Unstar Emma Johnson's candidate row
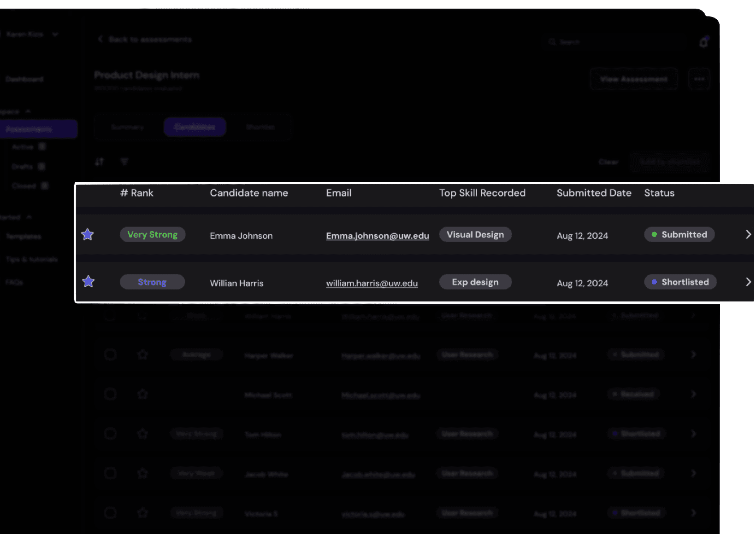Screen dimensions: 756x534 tap(88, 235)
